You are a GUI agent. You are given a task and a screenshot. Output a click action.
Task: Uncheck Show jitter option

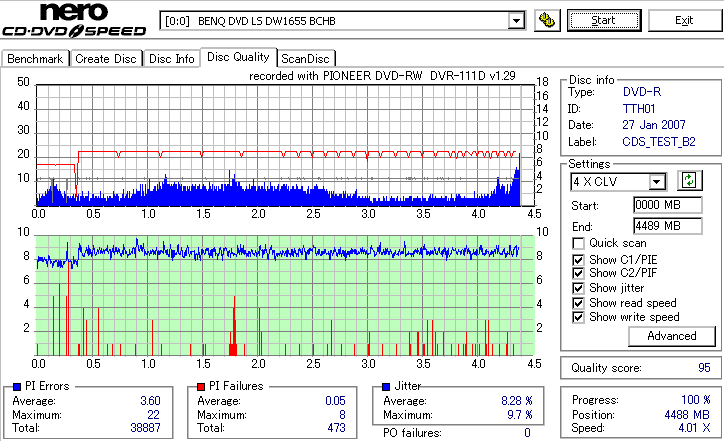coord(578,289)
